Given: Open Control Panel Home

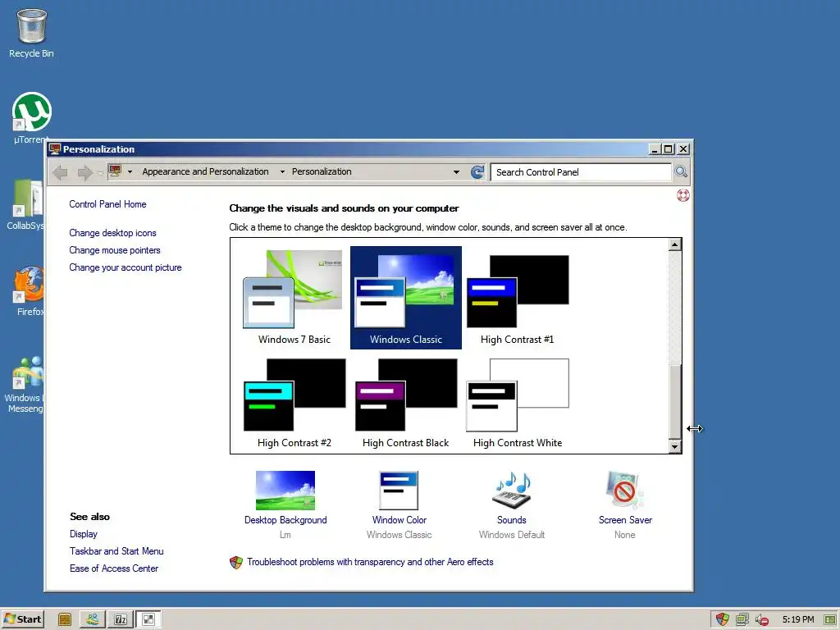Looking at the screenshot, I should point(107,204).
